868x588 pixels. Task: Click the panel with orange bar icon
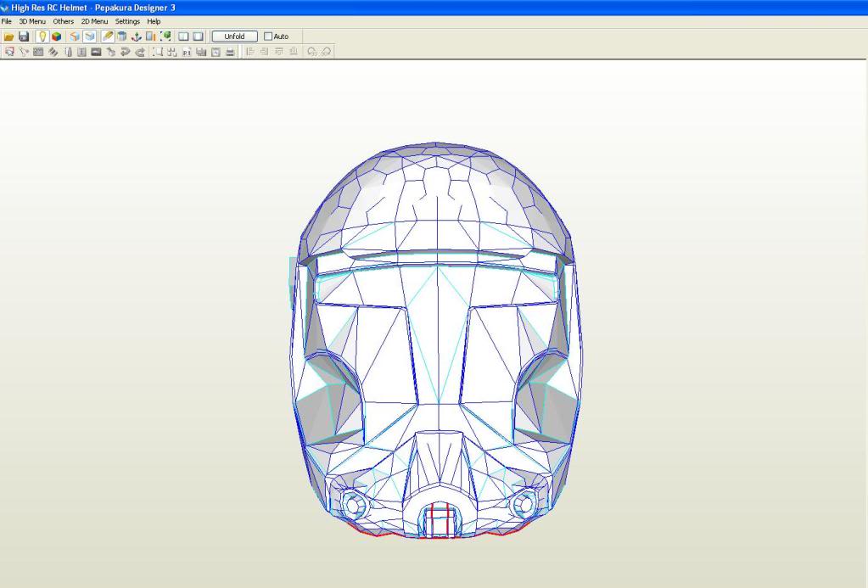150,36
